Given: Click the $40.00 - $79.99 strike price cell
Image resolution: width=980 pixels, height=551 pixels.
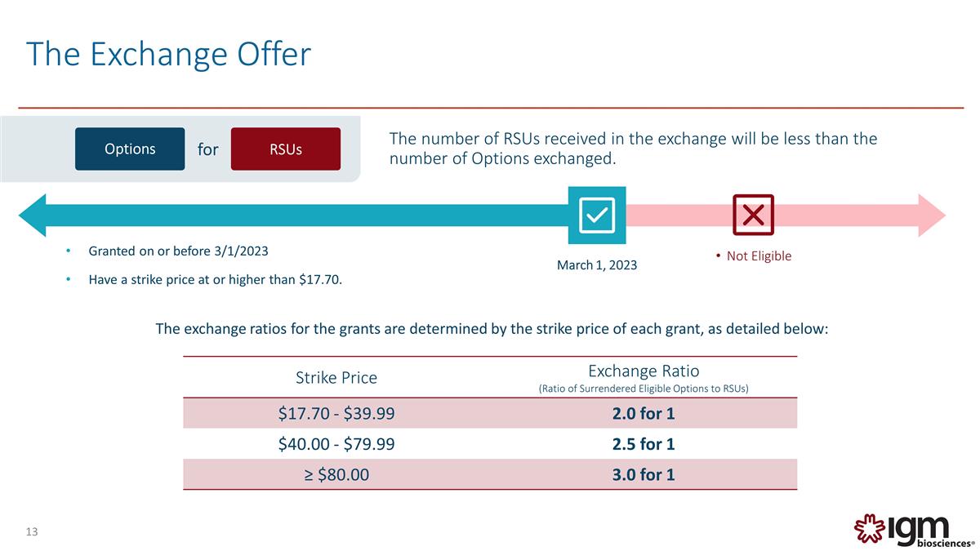Looking at the screenshot, I should click(336, 444).
